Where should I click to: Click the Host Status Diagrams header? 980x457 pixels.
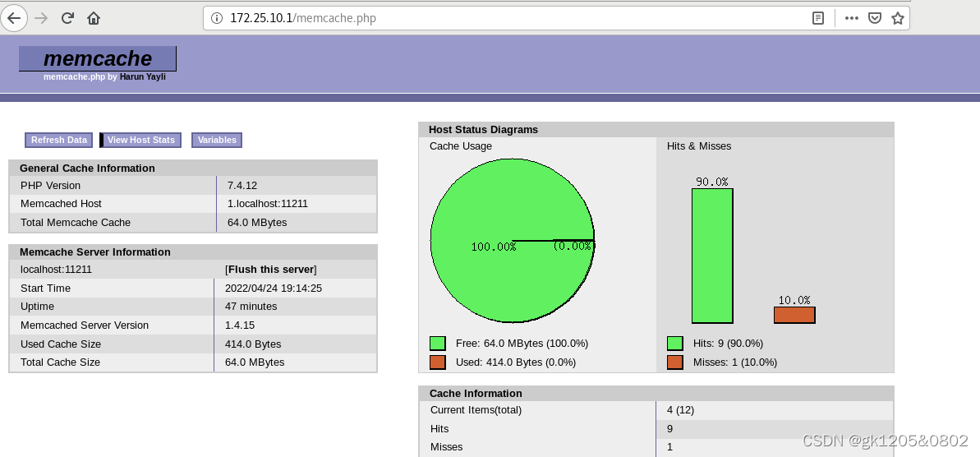pos(656,130)
